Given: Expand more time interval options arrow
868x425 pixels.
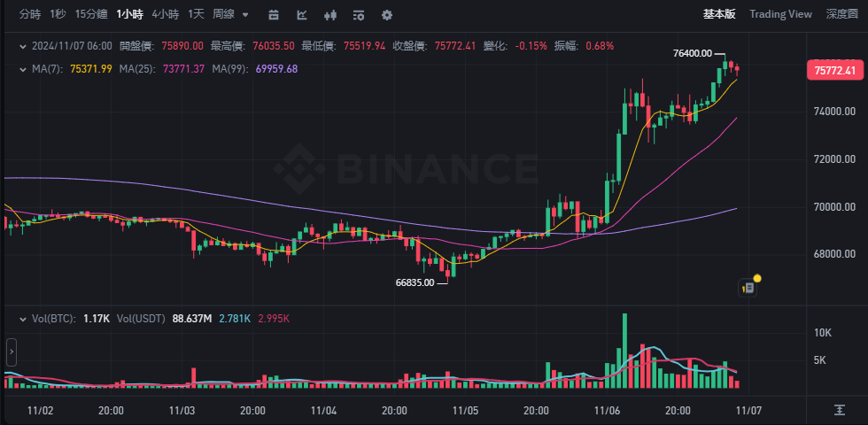Looking at the screenshot, I should [x=245, y=15].
